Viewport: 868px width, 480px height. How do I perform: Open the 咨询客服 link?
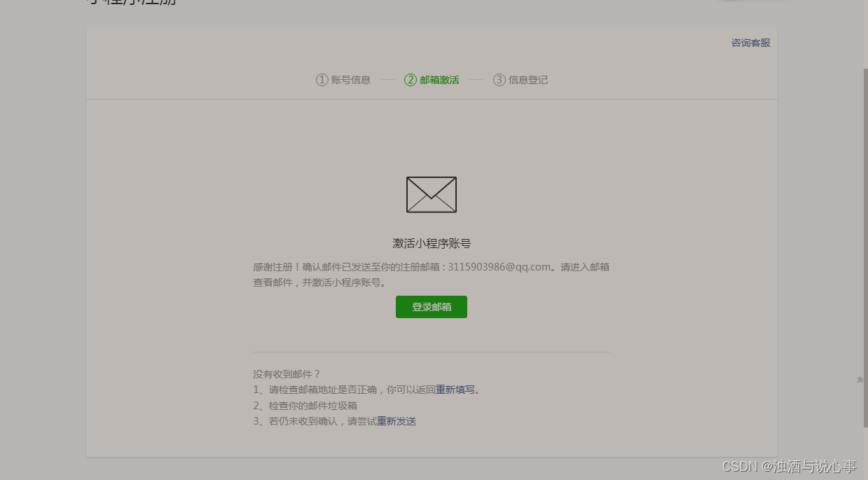751,43
